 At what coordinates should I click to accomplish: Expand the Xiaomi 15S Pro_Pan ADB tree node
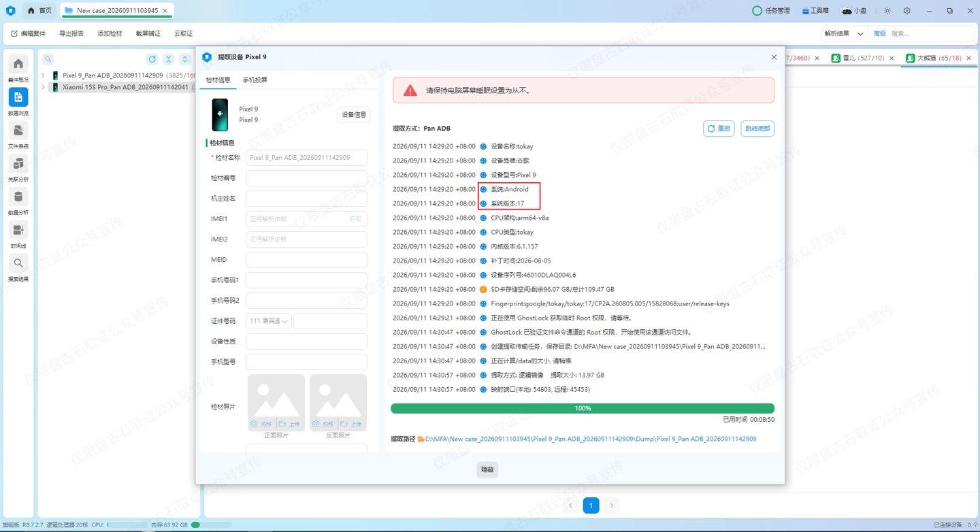(x=44, y=87)
